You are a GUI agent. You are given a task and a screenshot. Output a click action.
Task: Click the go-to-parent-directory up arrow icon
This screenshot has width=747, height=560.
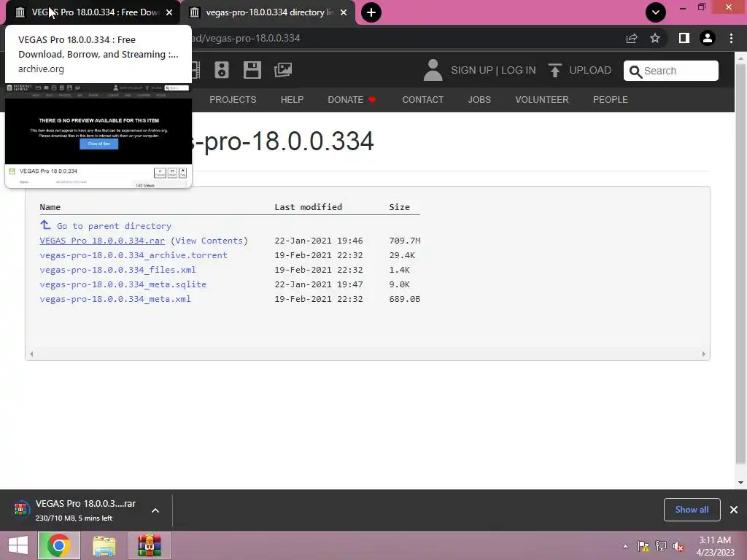pyautogui.click(x=45, y=225)
